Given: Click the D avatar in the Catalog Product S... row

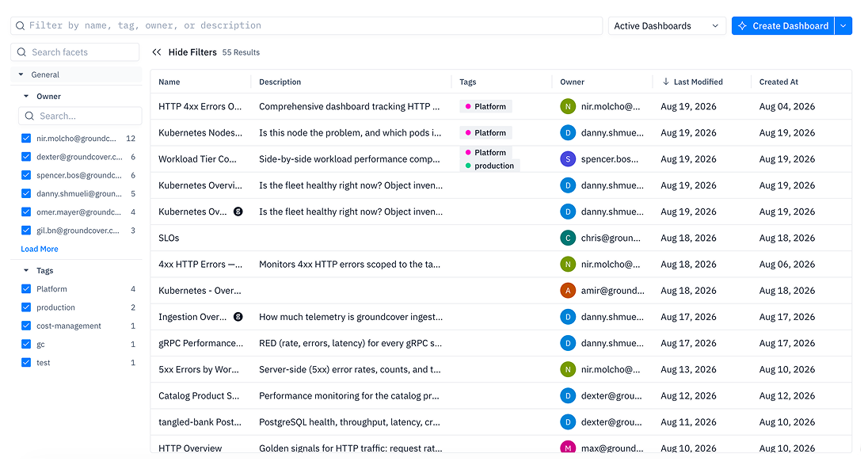Looking at the screenshot, I should [568, 396].
